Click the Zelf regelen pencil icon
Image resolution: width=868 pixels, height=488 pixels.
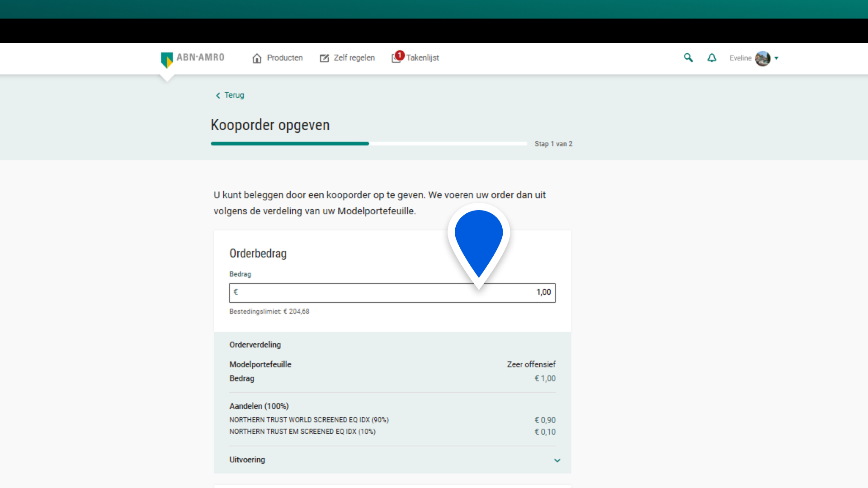coord(324,58)
